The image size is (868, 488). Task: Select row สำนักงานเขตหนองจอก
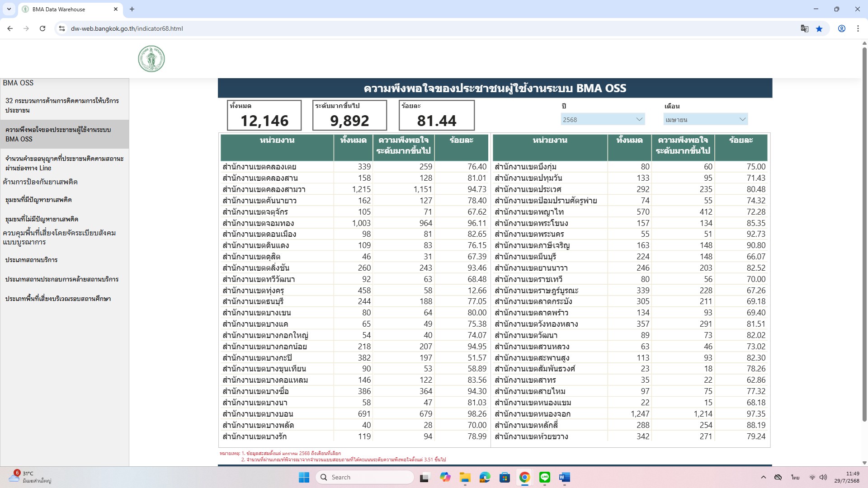tap(630, 414)
